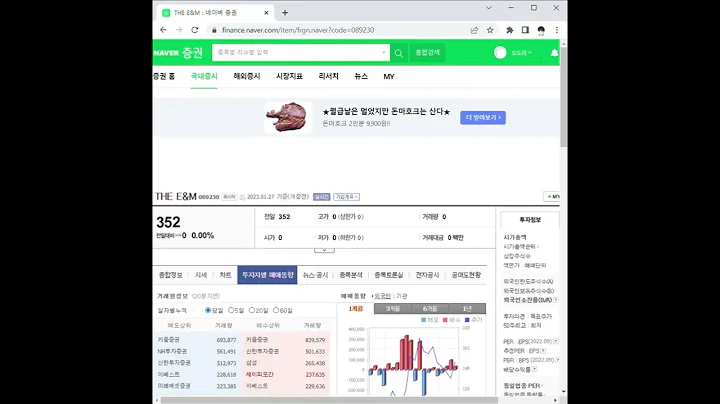Click the 증권 홈 menu item
The width and height of the screenshot is (720, 404).
[x=164, y=77]
